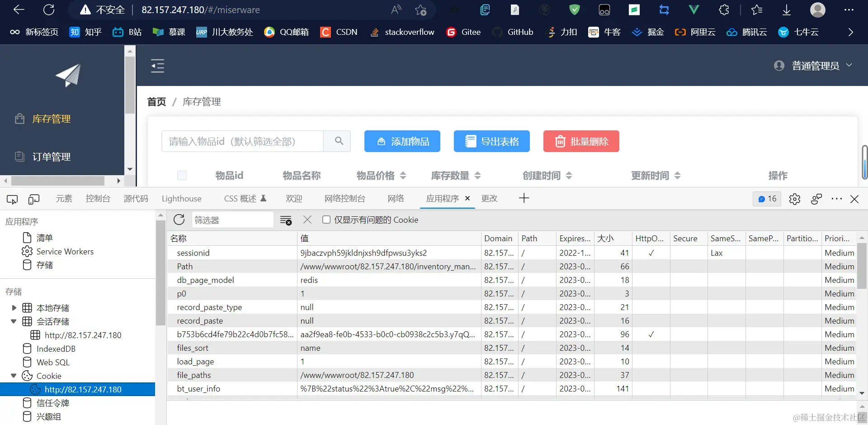Open browser settings and more menu
This screenshot has height=425, width=868.
coord(849,10)
